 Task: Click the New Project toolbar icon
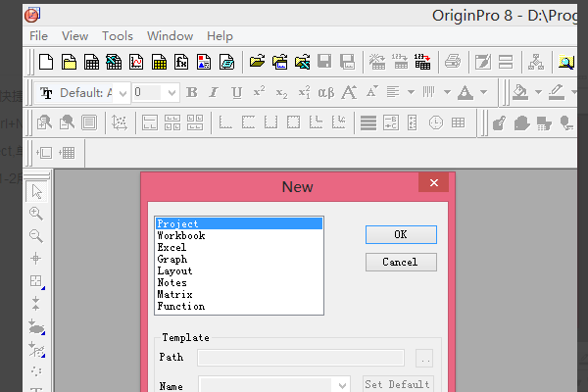pos(46,62)
